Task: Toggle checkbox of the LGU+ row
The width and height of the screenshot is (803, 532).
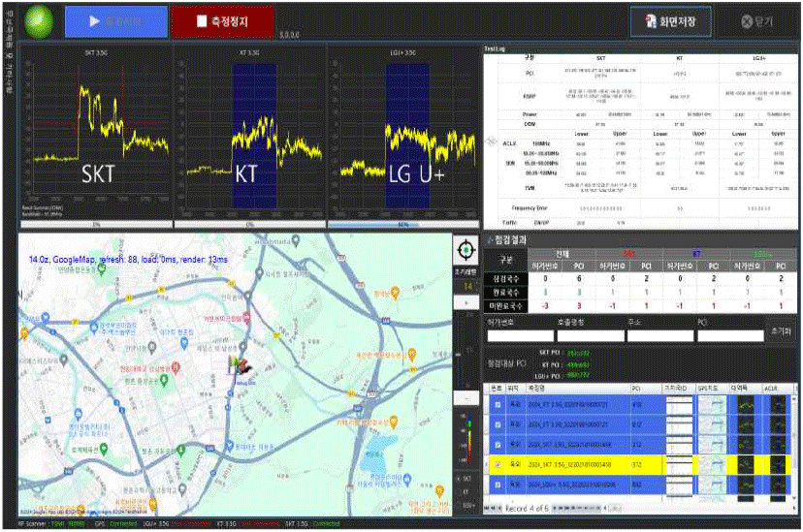Action: click(498, 485)
